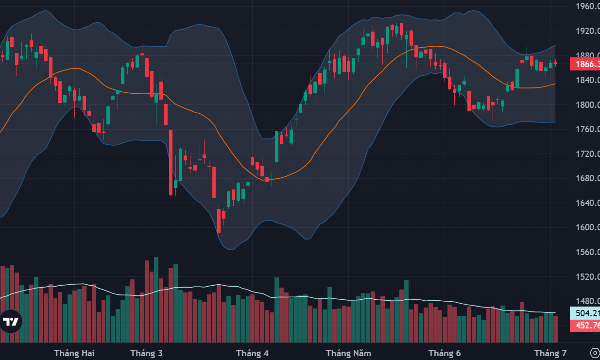Screen dimensions: 600x360
Task: Select Tháng 6 on the time axis
Action: (x=445, y=353)
